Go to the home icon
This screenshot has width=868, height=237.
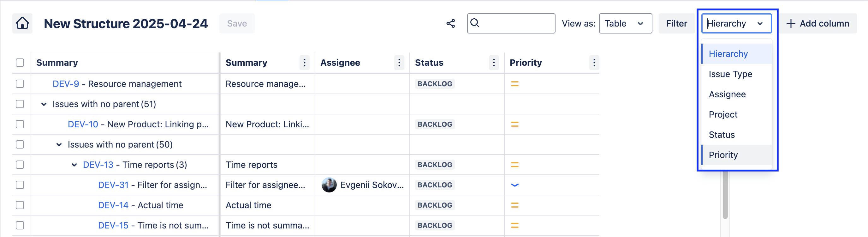(22, 23)
